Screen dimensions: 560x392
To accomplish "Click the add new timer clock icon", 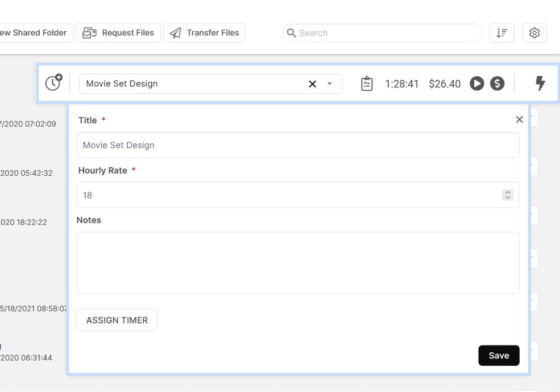I will [54, 83].
